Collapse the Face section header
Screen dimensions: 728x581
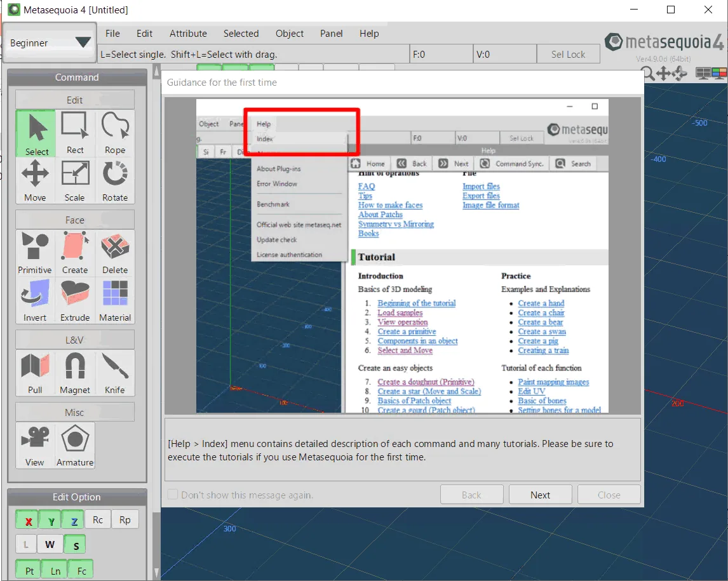click(75, 220)
